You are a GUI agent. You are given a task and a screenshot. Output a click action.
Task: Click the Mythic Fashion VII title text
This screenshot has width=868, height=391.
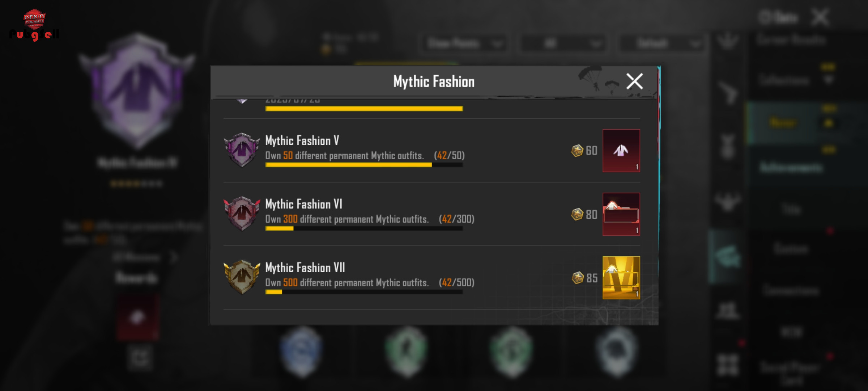pos(305,268)
